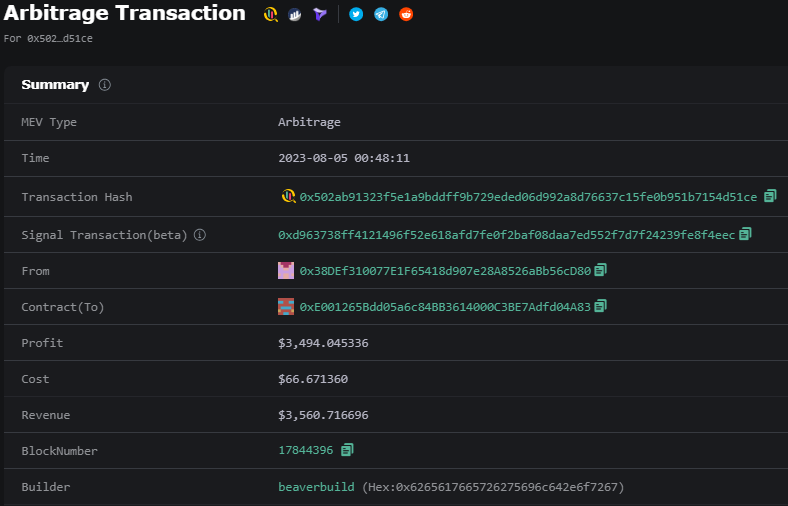Open From address 0x38DEf310... link
The height and width of the screenshot is (506, 788).
click(x=445, y=271)
